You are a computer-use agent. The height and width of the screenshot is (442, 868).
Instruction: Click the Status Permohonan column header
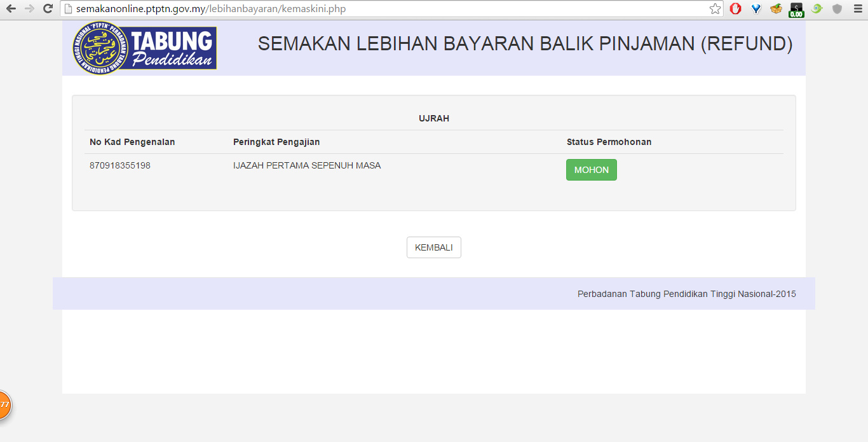click(609, 142)
